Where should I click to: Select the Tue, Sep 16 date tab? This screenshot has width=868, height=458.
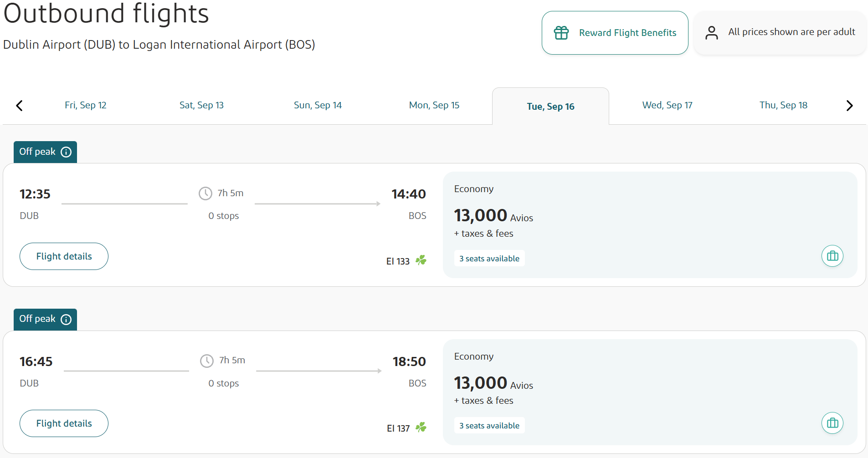(x=550, y=106)
